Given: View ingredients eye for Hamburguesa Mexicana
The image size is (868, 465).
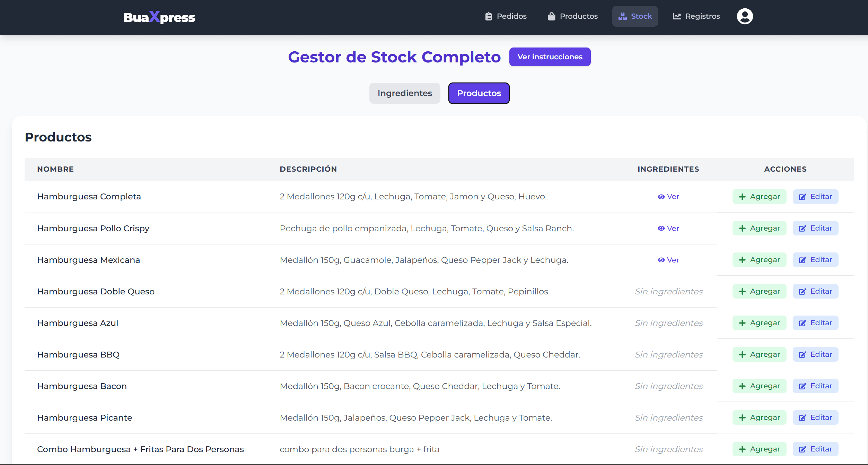Looking at the screenshot, I should (661, 260).
